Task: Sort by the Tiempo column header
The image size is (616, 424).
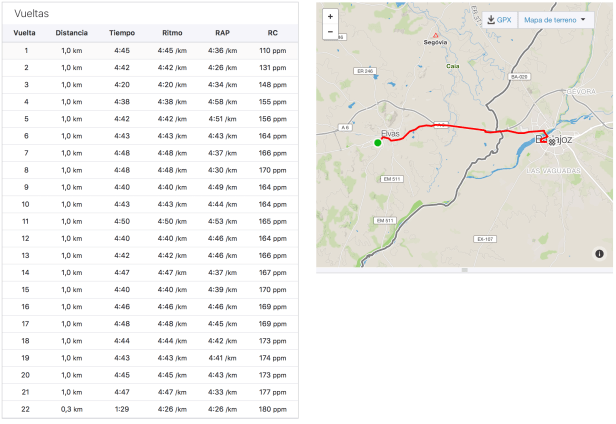Action: pos(122,33)
